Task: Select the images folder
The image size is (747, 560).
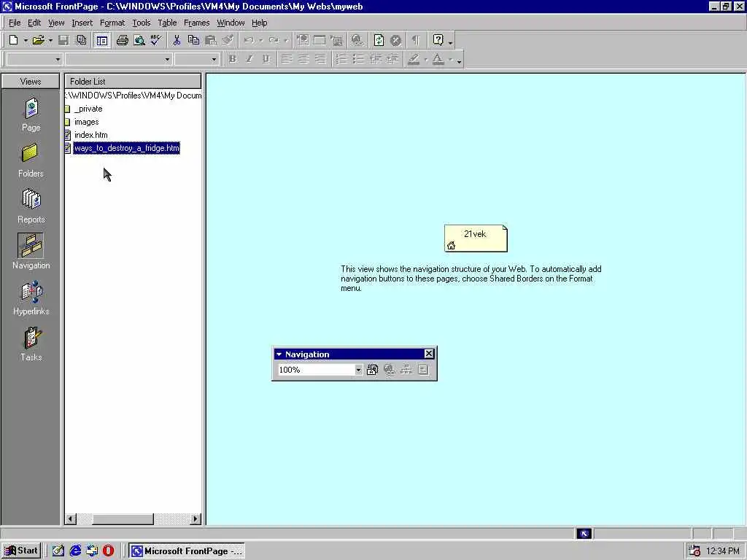Action: 86,122
